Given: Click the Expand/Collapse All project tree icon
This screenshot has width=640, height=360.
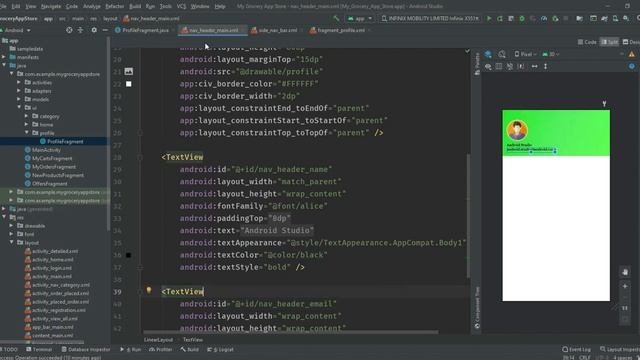Looking at the screenshot, I should 80,30.
